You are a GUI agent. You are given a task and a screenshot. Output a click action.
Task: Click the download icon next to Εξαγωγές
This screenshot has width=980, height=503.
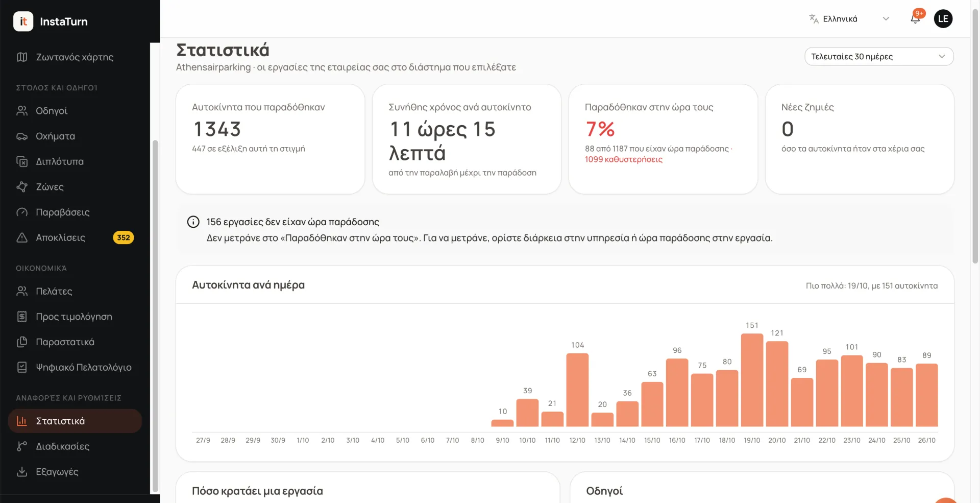[x=22, y=471]
